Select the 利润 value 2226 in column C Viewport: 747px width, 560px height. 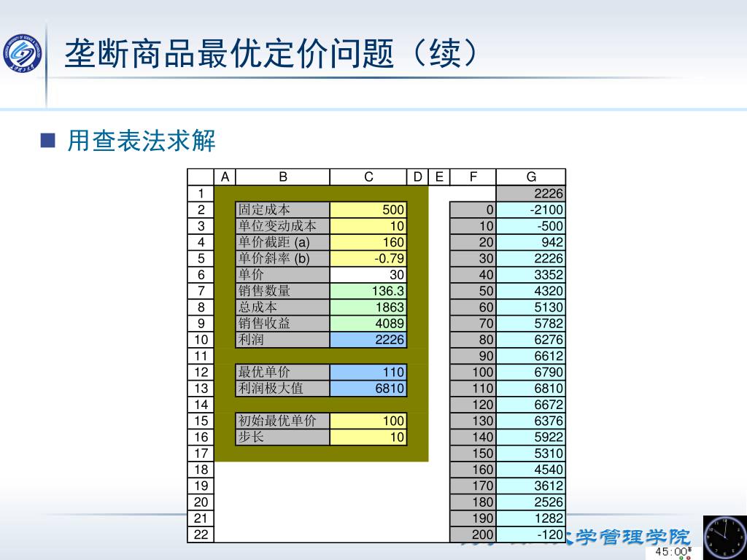coord(368,340)
